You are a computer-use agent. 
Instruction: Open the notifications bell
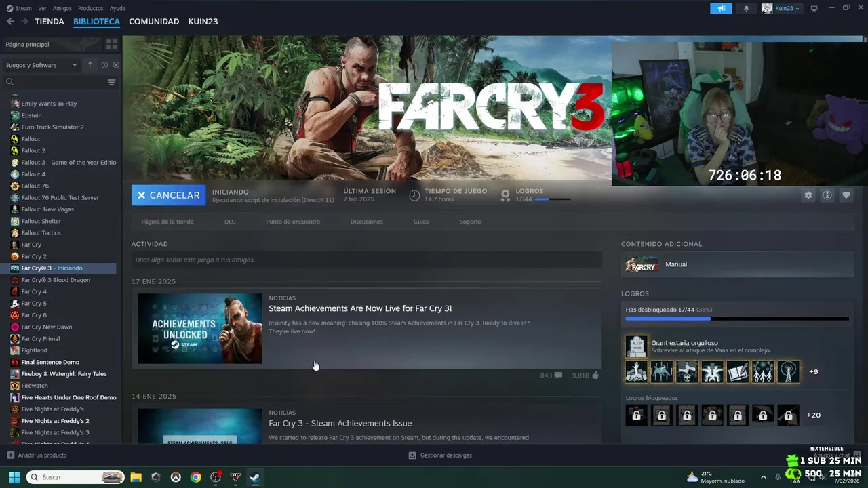[747, 8]
